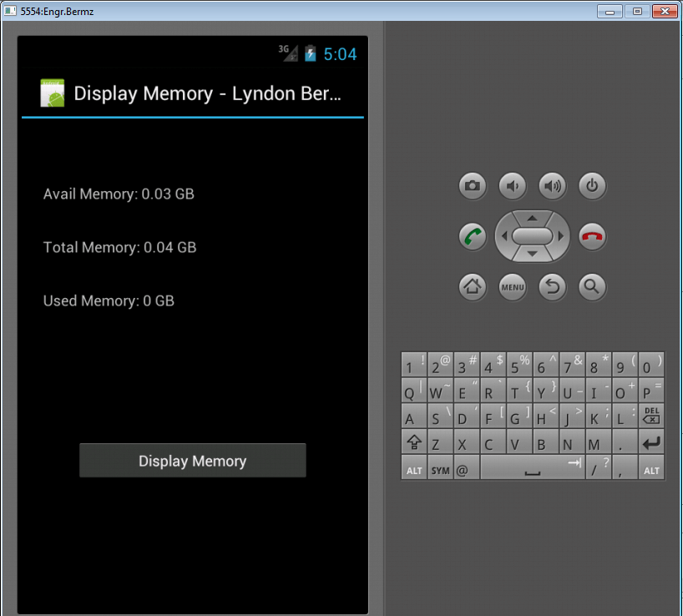Open the emulator's Search function
This screenshot has width=683, height=616.
[x=592, y=287]
